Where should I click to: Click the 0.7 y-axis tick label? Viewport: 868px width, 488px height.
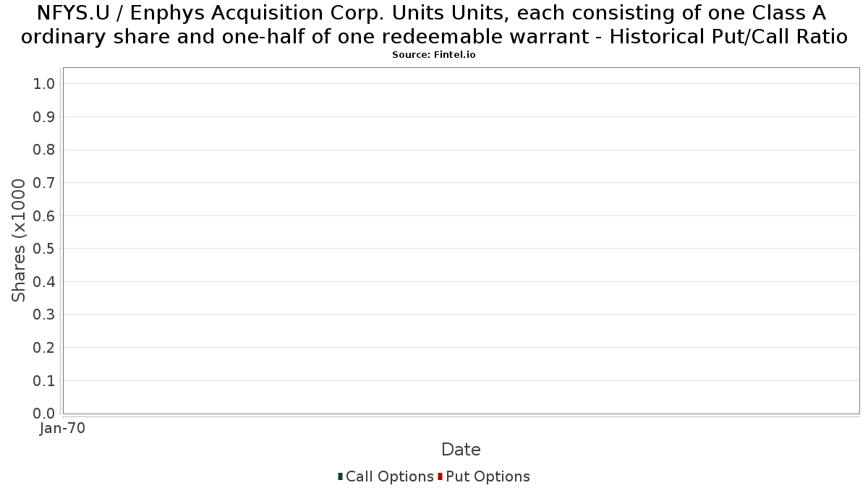(44, 183)
